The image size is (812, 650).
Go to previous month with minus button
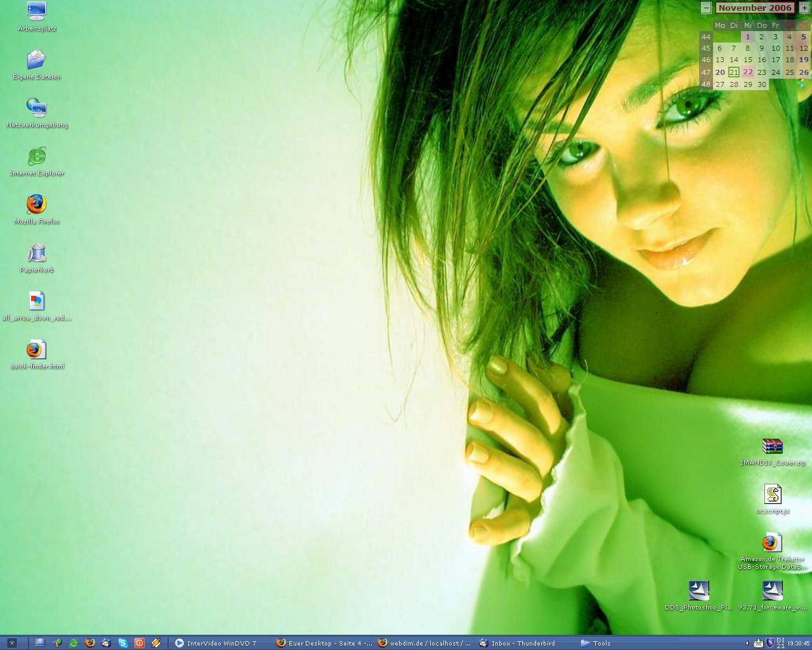pos(705,8)
